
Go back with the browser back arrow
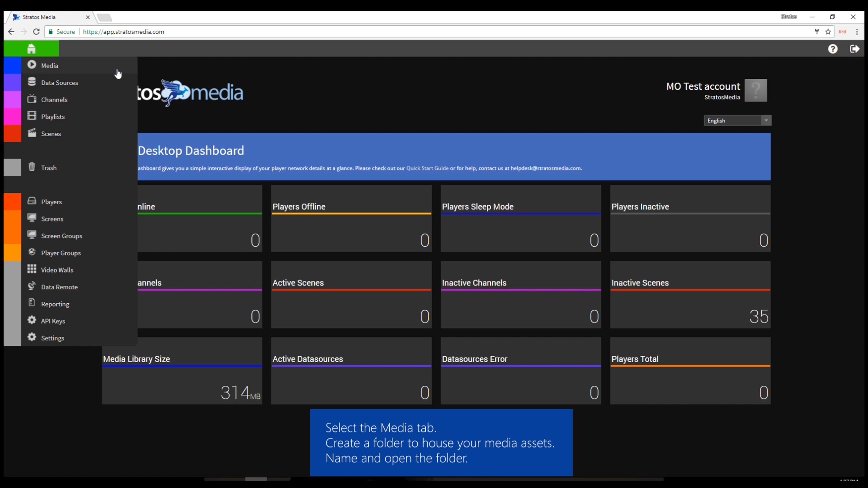pos(11,32)
